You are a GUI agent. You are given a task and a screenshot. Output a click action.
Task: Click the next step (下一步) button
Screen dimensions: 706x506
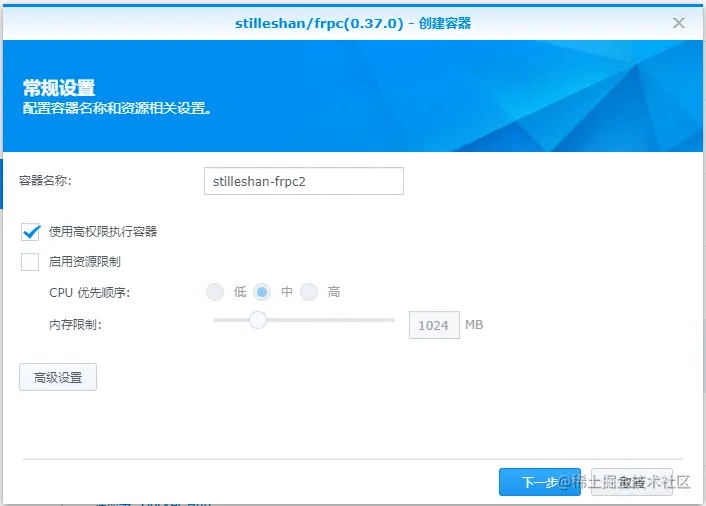[x=539, y=482]
